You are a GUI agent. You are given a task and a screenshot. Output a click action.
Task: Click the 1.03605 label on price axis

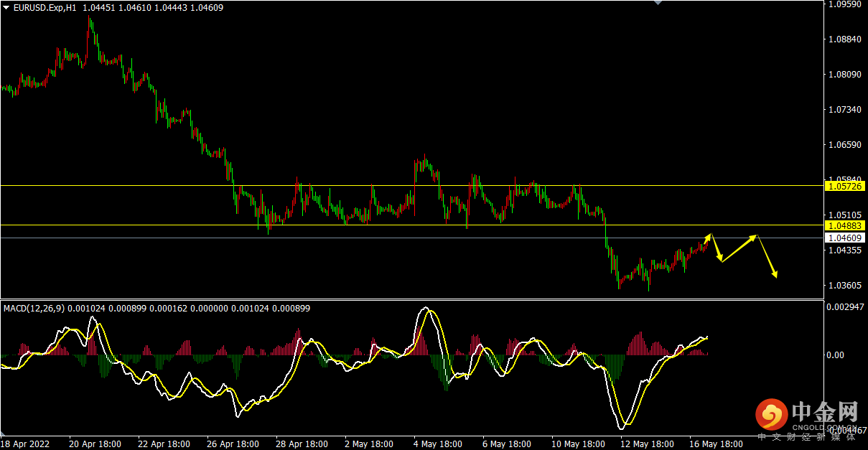pos(844,286)
